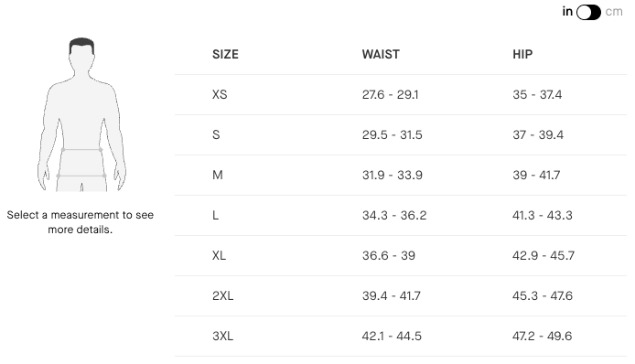Select the 'cm' unit label

[614, 12]
